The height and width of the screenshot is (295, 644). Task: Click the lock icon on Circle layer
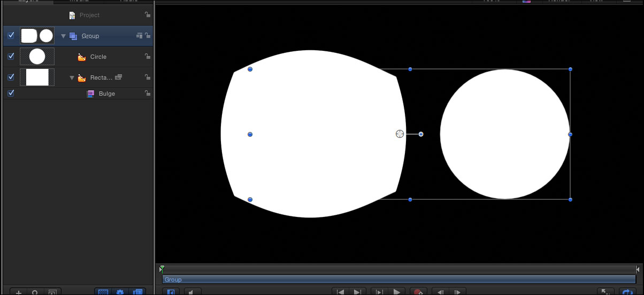click(x=147, y=57)
